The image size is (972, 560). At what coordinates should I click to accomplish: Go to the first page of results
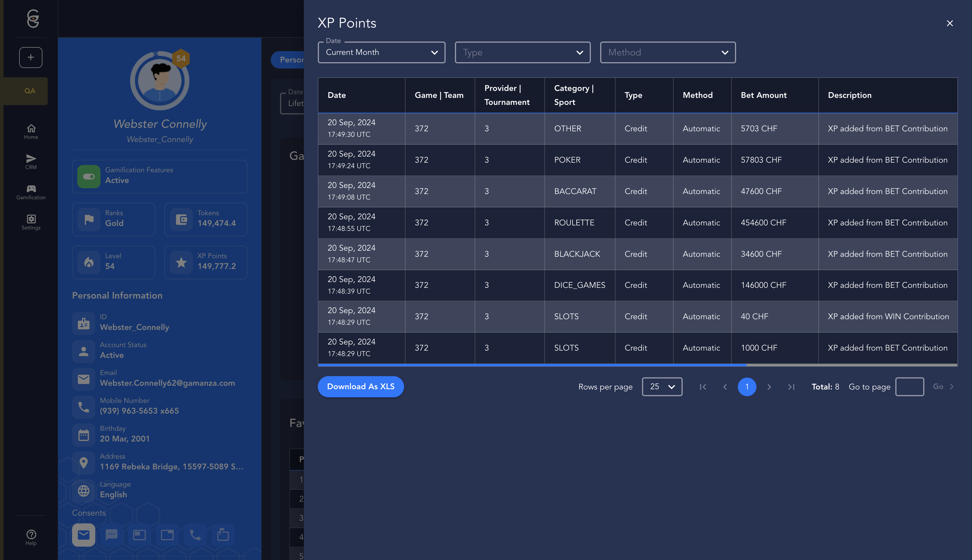[703, 387]
